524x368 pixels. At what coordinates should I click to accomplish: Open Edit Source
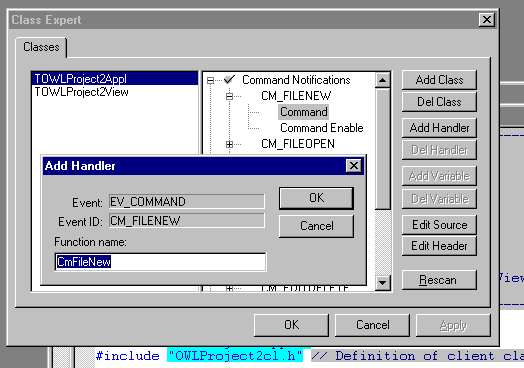click(439, 225)
